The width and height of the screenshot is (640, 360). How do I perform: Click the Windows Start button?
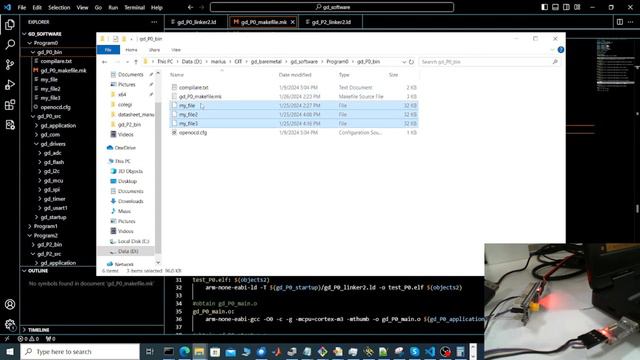click(x=10, y=351)
